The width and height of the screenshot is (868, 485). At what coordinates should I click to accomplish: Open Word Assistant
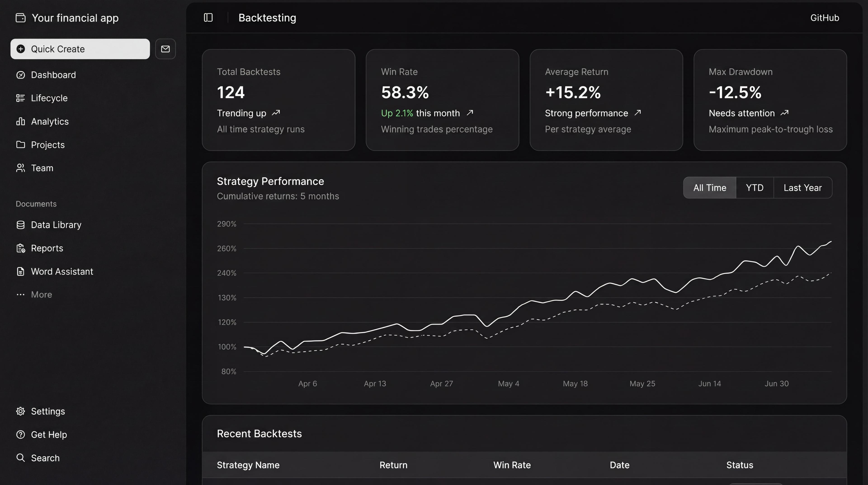(62, 271)
